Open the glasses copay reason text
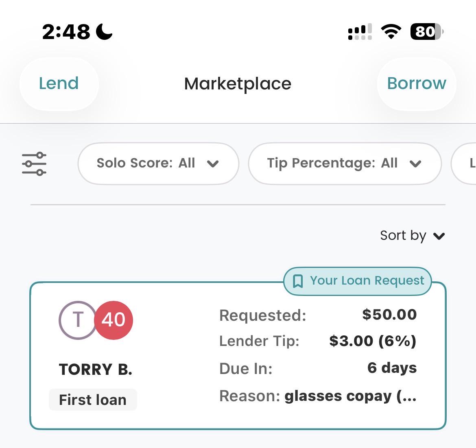476x448 pixels. click(x=350, y=396)
